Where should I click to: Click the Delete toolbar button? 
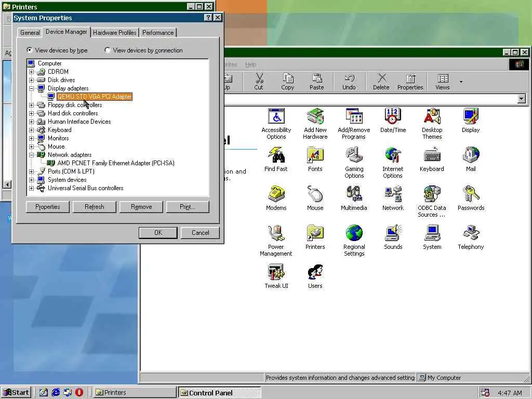point(381,82)
